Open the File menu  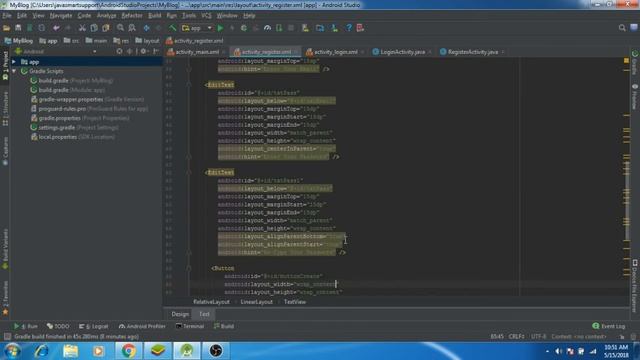7,16
